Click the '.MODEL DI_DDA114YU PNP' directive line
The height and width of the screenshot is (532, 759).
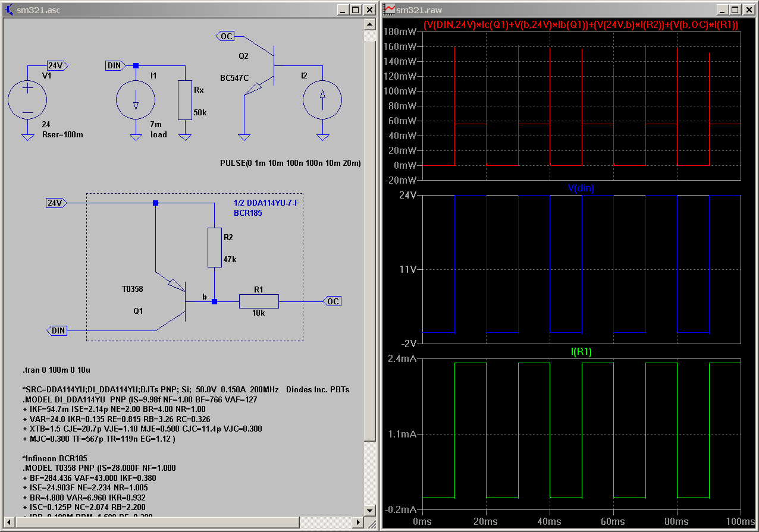pyautogui.click(x=140, y=399)
